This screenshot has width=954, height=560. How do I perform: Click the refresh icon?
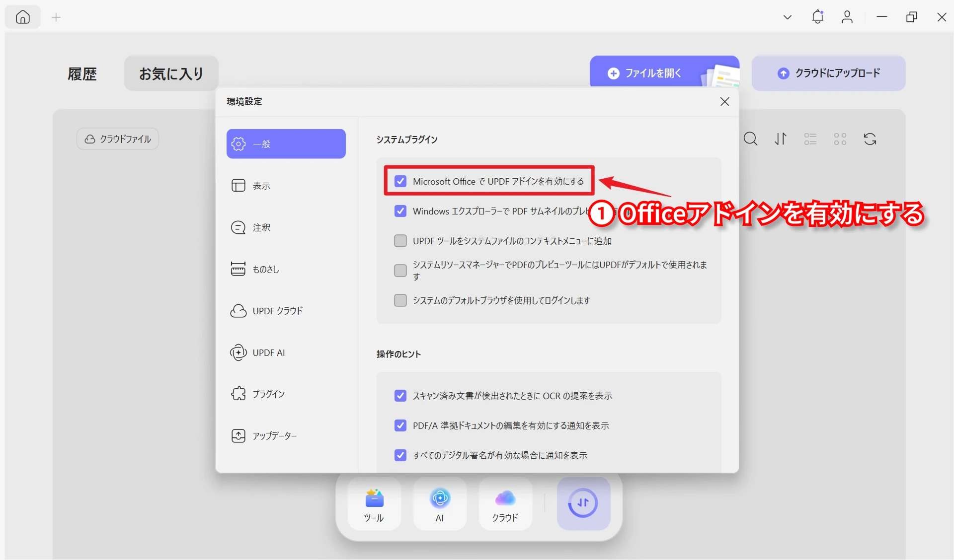[870, 139]
